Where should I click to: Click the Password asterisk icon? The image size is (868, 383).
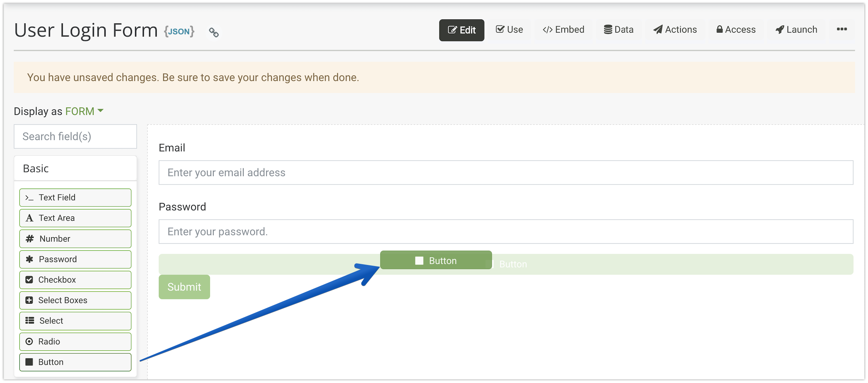(29, 259)
